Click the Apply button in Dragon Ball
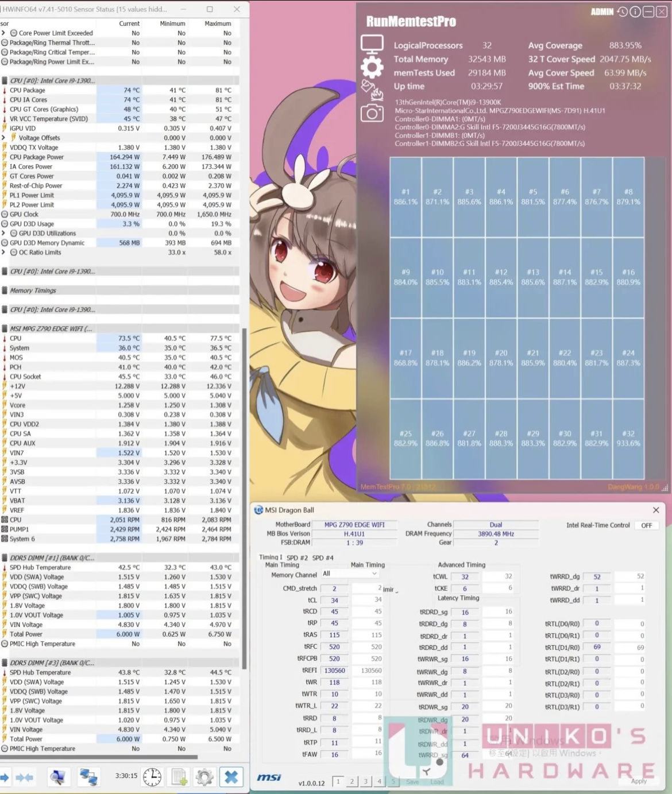The image size is (672, 794). pos(639,781)
